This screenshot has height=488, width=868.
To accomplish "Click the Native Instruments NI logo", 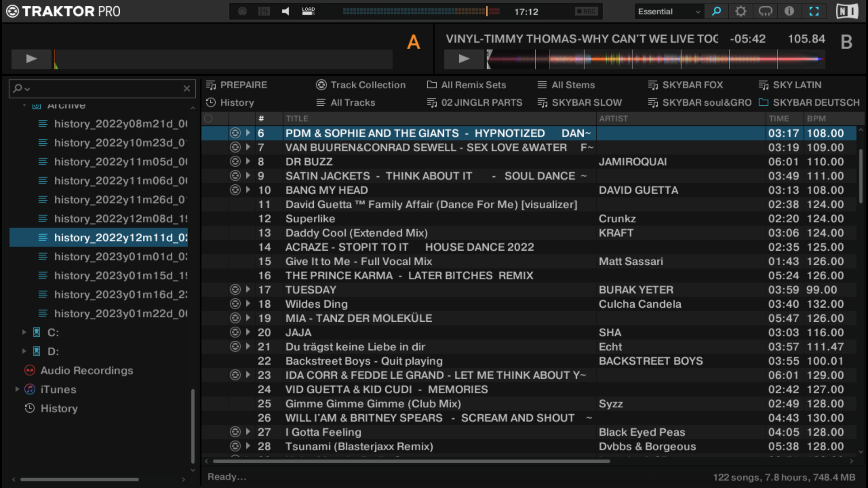I will pos(846,11).
